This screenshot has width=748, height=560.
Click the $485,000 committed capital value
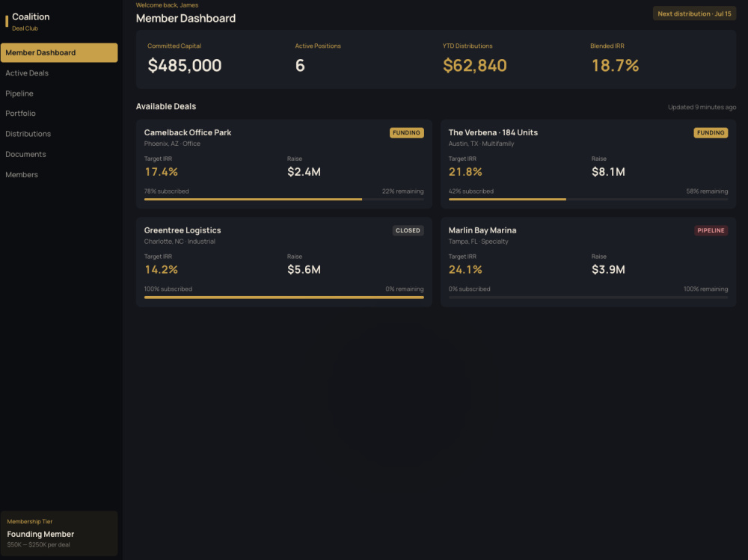click(x=185, y=65)
